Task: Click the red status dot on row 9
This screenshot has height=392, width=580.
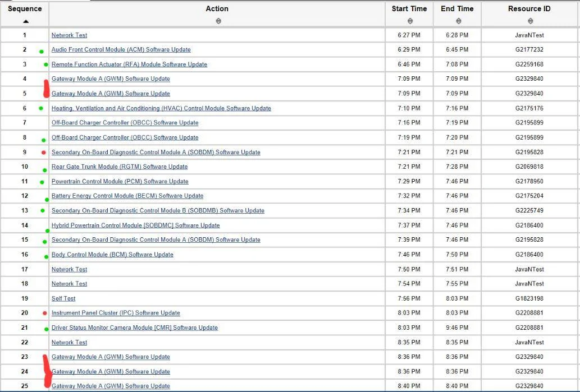Action: (x=44, y=153)
